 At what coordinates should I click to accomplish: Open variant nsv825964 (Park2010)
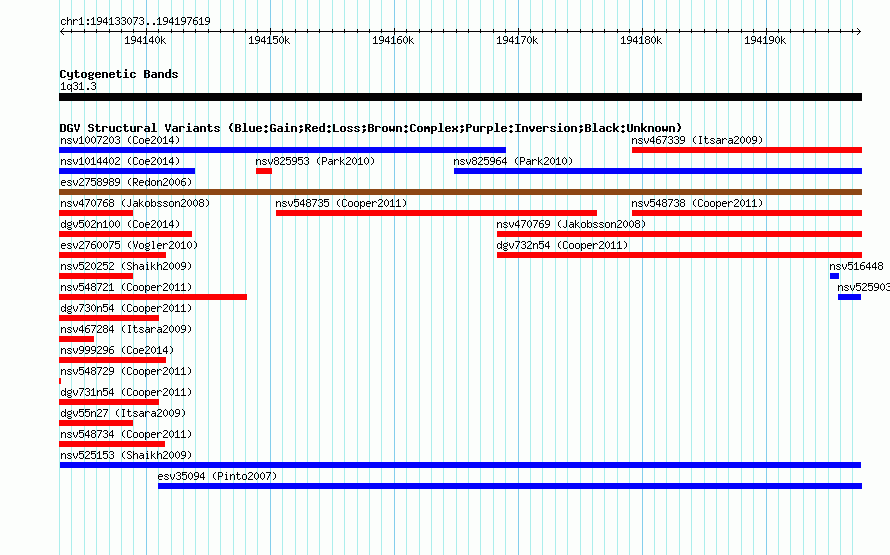click(513, 161)
